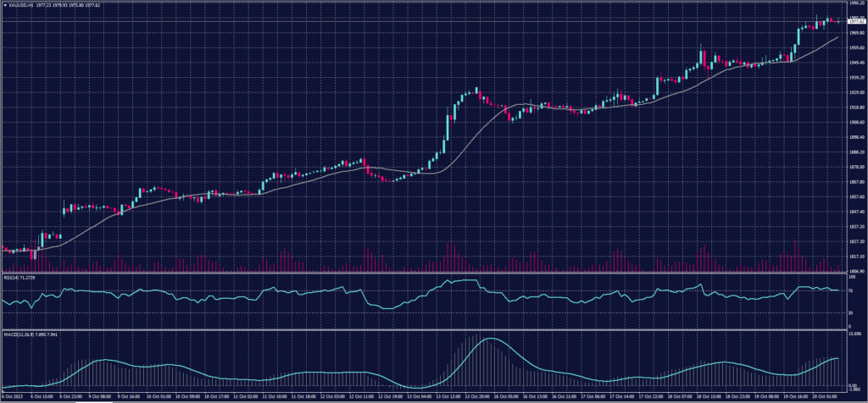The height and width of the screenshot is (403, 868).
Task: Click the MACD signal line peak
Action: click(x=490, y=339)
